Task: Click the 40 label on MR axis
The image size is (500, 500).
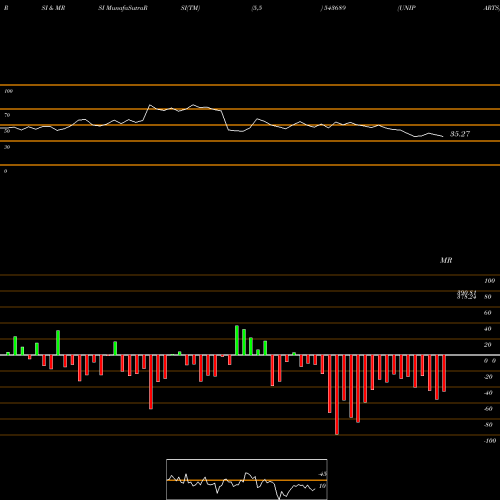Action: pyautogui.click(x=488, y=329)
